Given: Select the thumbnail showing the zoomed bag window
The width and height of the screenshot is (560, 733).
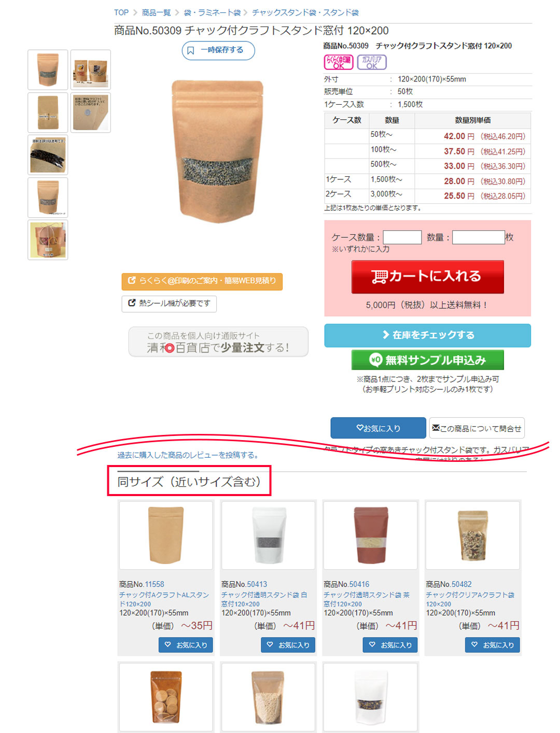Looking at the screenshot, I should pyautogui.click(x=48, y=155).
